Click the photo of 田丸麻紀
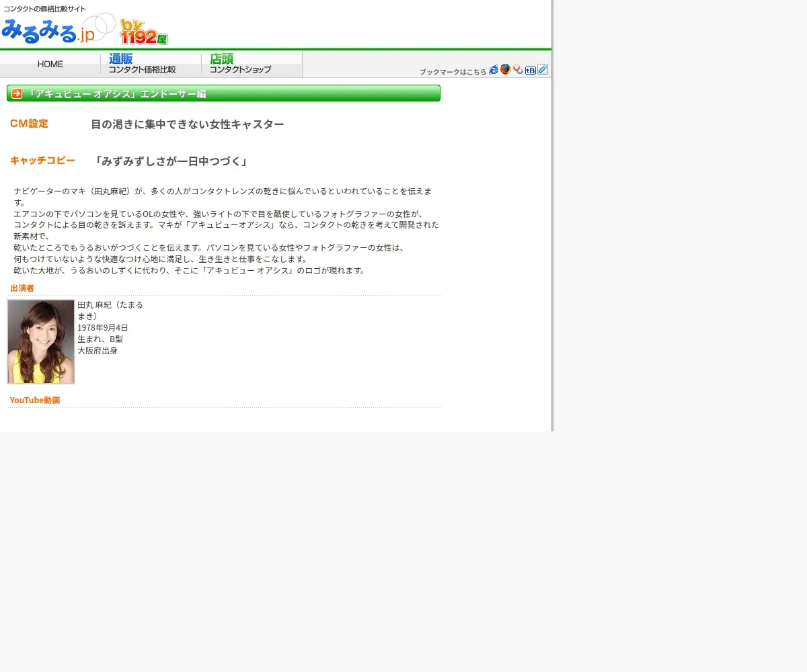 tap(41, 342)
